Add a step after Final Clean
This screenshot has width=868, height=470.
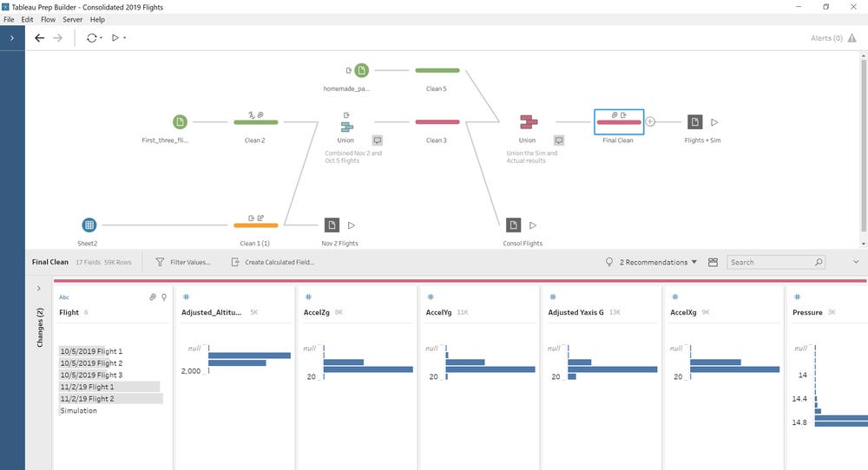tap(650, 121)
